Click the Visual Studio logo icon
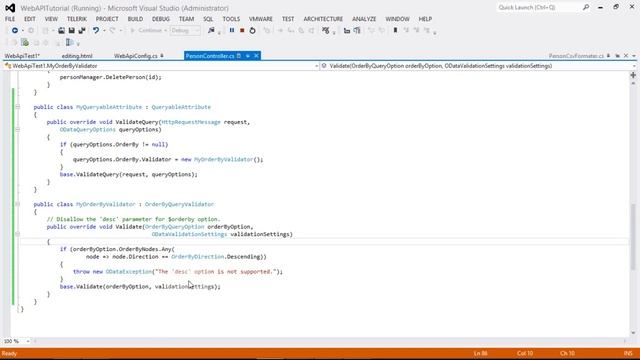 (10, 8)
